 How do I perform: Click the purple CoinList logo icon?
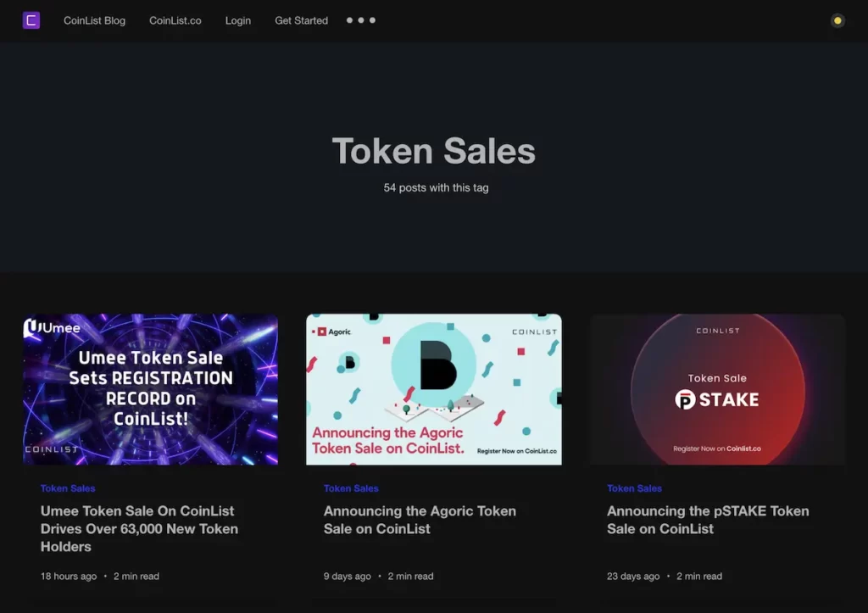tap(31, 20)
